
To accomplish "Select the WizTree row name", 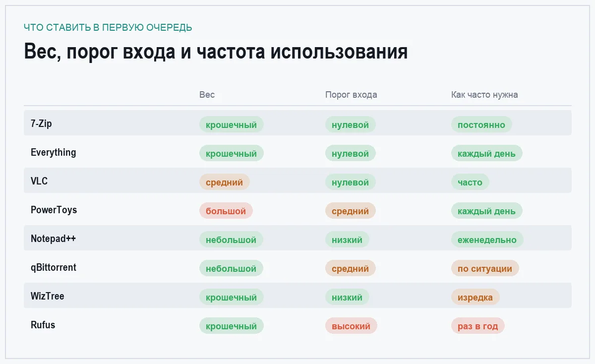I will click(x=48, y=297).
